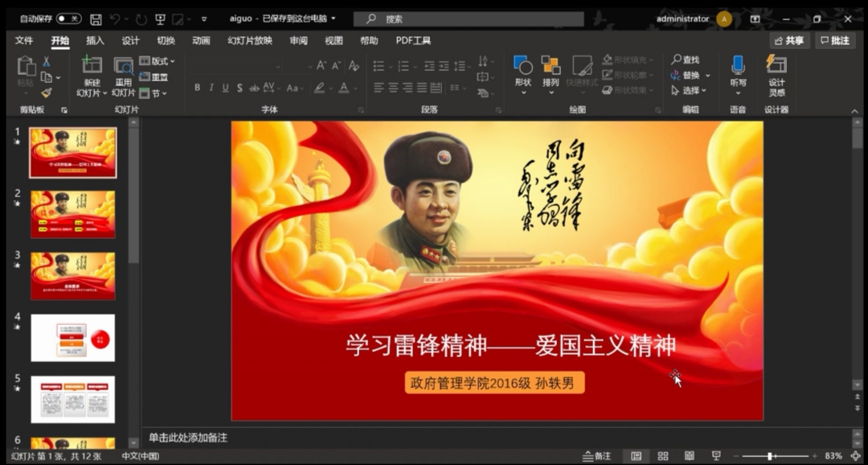Image resolution: width=868 pixels, height=465 pixels.
Task: Open the Customize Quick Access Toolbar dropdown
Action: 203,19
